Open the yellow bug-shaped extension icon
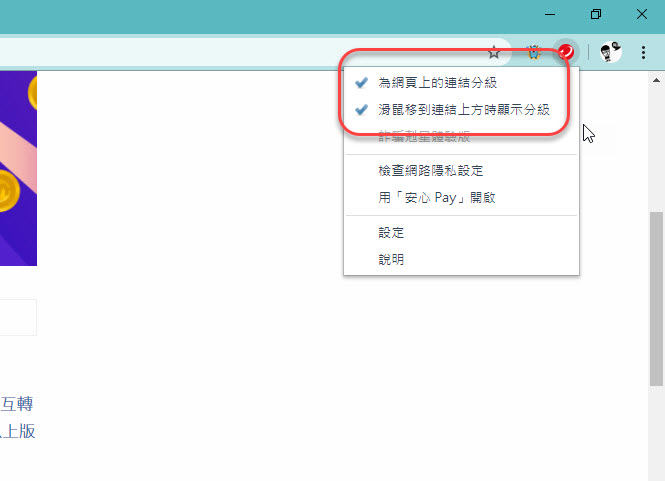The width and height of the screenshot is (665, 481). click(534, 53)
